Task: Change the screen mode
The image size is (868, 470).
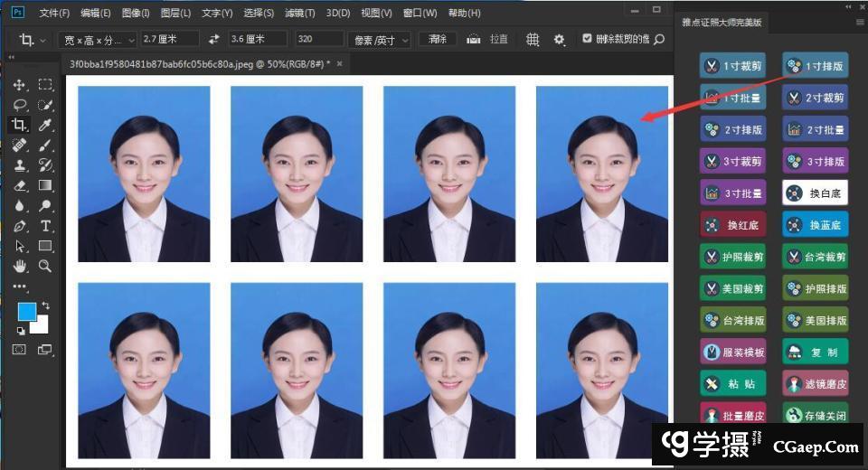Action: tap(45, 349)
